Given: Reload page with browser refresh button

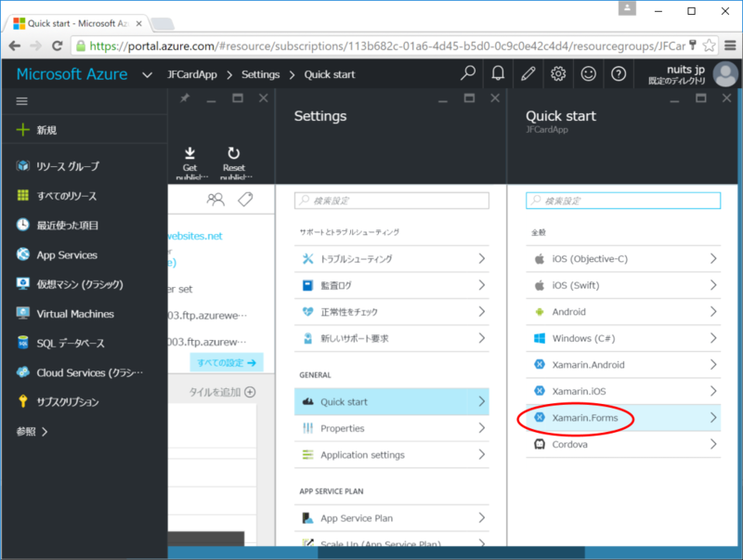Looking at the screenshot, I should pyautogui.click(x=58, y=46).
